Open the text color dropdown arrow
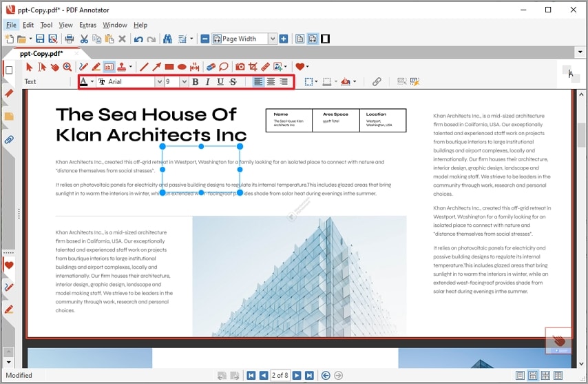This screenshot has height=384, width=588. (x=92, y=81)
